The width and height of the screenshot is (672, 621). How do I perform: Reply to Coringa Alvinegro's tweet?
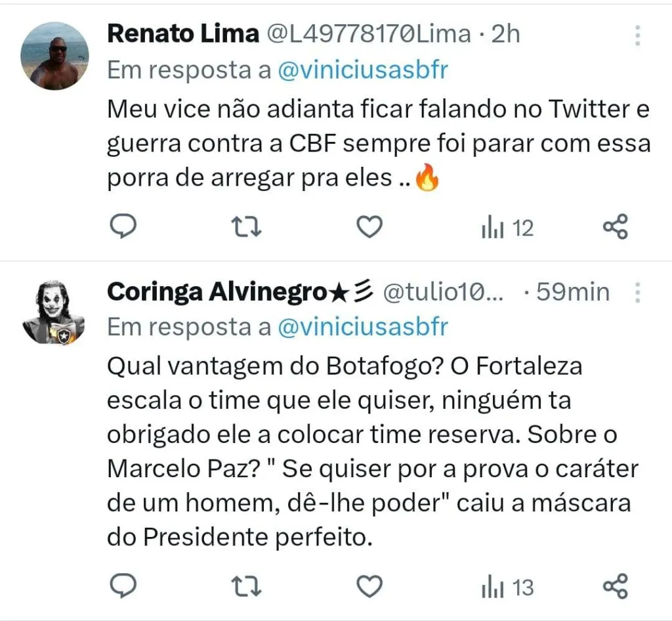click(x=121, y=586)
